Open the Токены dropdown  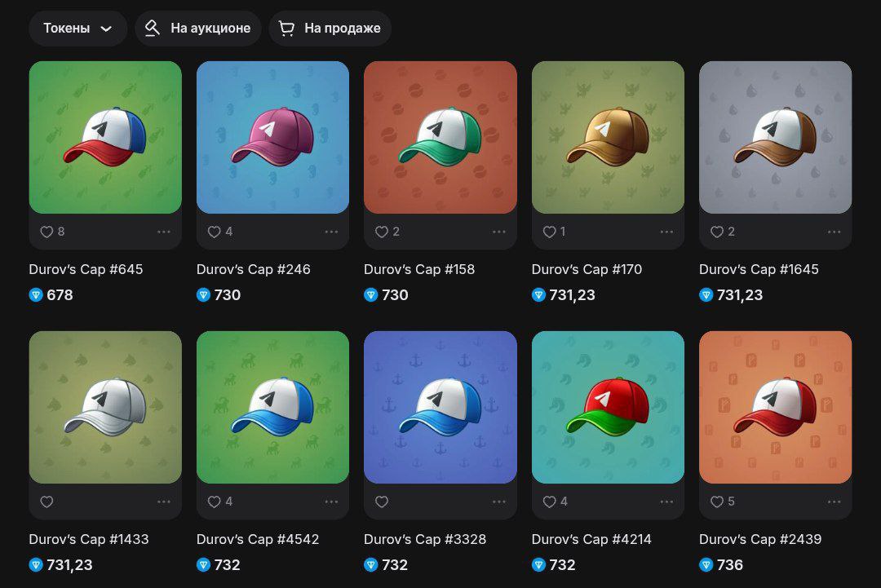pos(77,28)
